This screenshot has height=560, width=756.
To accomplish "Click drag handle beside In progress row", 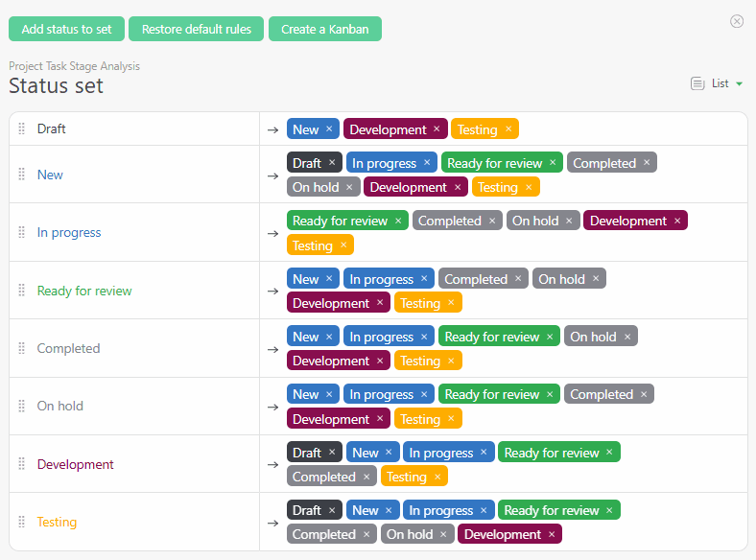I will pyautogui.click(x=21, y=232).
